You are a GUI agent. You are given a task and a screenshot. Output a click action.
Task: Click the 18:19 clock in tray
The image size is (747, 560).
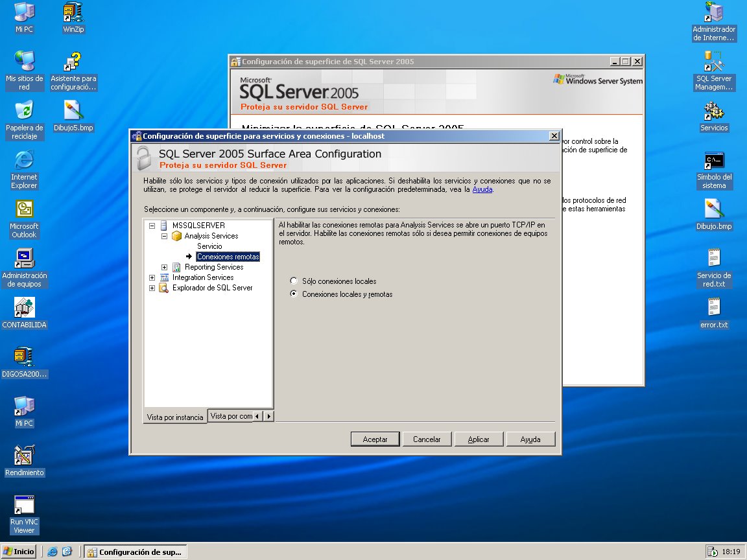(731, 552)
